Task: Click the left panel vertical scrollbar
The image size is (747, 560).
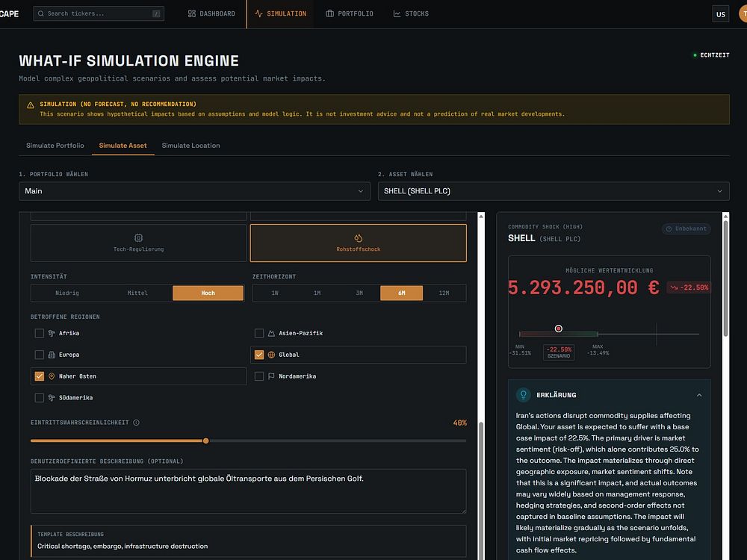Action: (x=481, y=491)
